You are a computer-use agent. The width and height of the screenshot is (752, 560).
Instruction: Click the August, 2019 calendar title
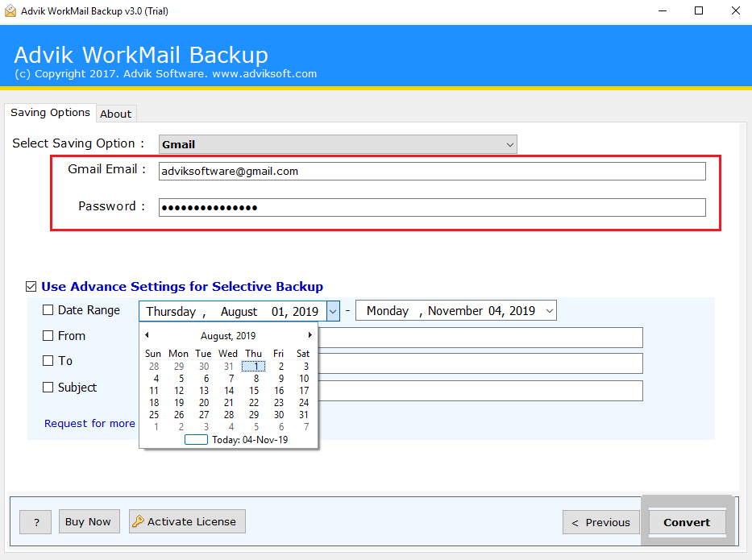[x=228, y=336]
